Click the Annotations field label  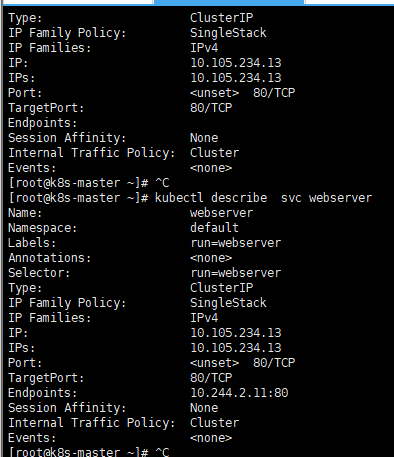point(50,258)
